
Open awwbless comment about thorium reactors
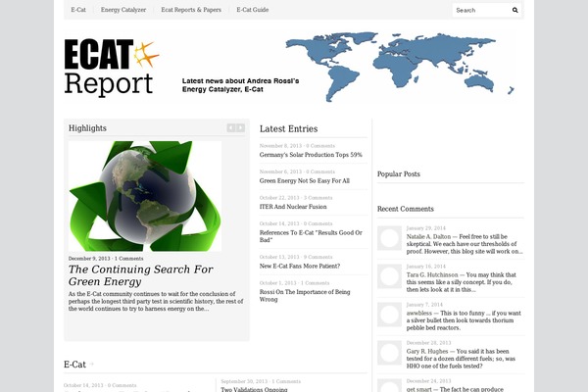464,320
